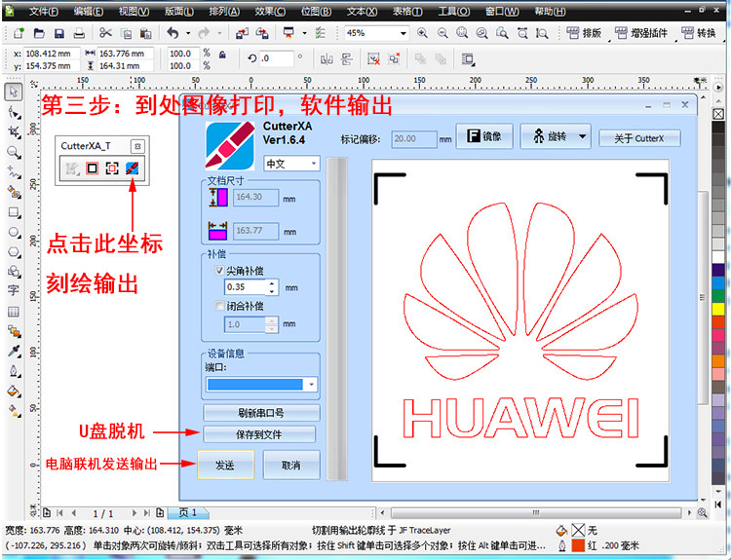Click the Zoom Out magnifier icon

pos(442,32)
